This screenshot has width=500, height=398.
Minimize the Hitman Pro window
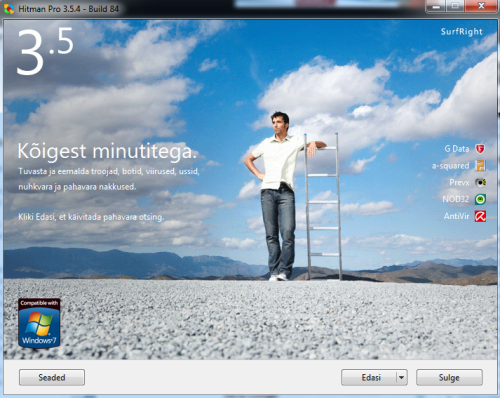(x=436, y=6)
